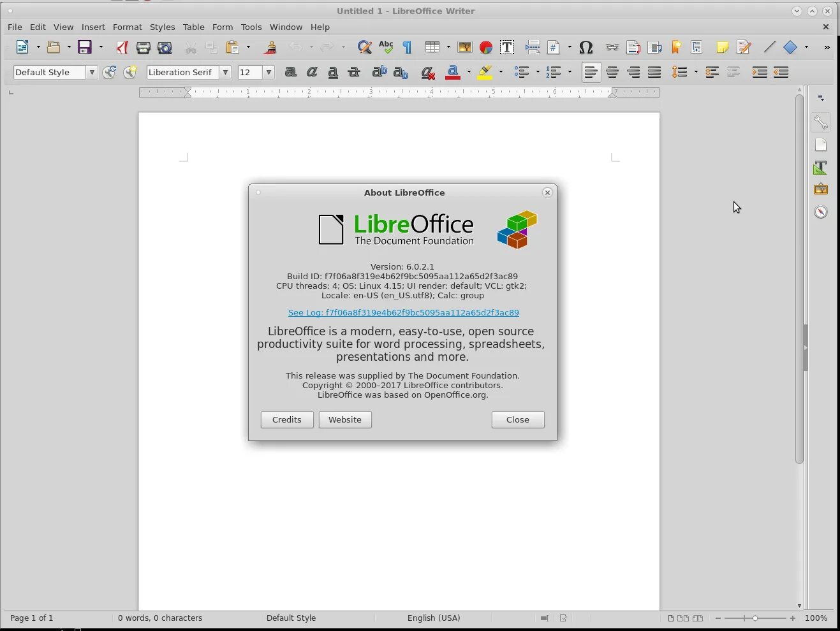This screenshot has height=631, width=840.
Task: Open the sidebar Navigator compass icon
Action: [x=821, y=212]
